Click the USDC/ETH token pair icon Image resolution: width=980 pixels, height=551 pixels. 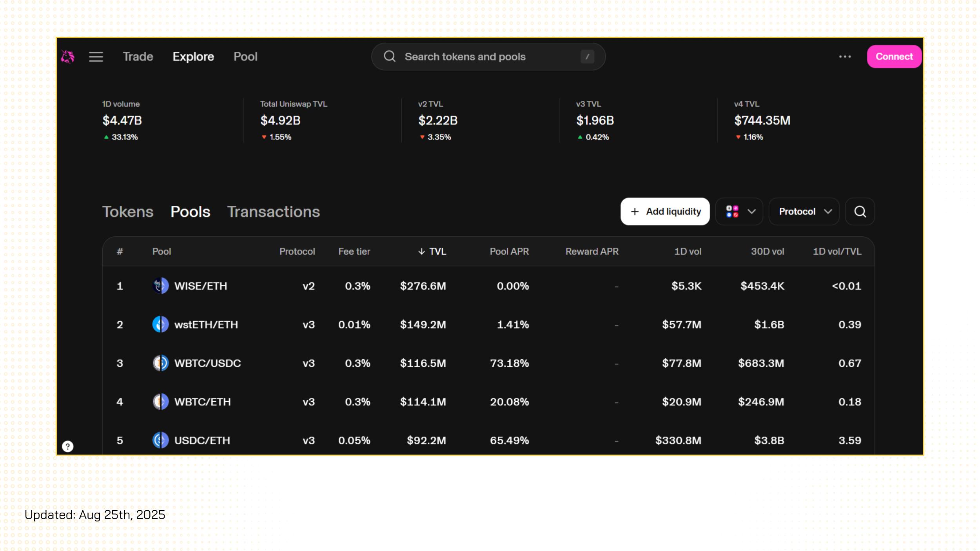click(160, 440)
